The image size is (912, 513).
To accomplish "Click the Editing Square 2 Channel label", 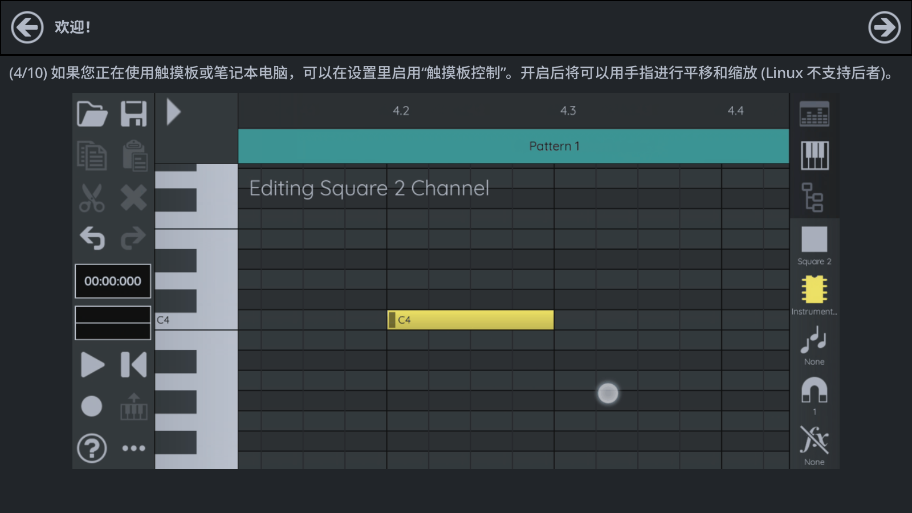I will pyautogui.click(x=369, y=188).
